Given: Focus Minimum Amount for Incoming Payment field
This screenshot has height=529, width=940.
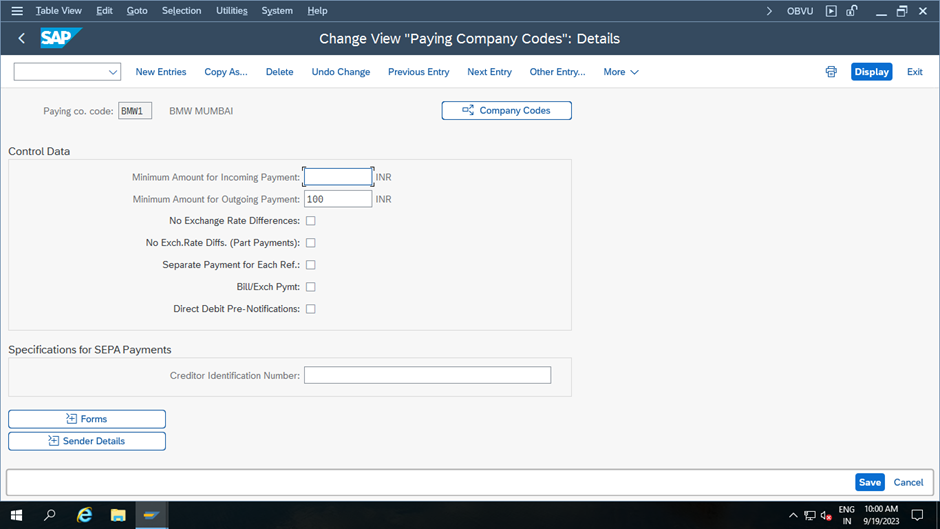Looking at the screenshot, I should click(338, 177).
